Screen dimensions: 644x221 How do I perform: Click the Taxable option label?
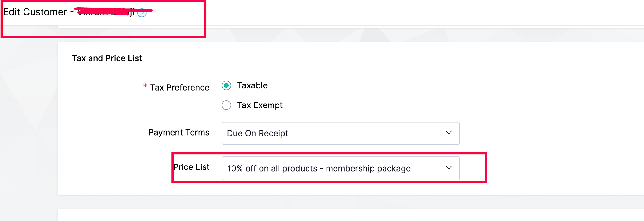coord(252,85)
